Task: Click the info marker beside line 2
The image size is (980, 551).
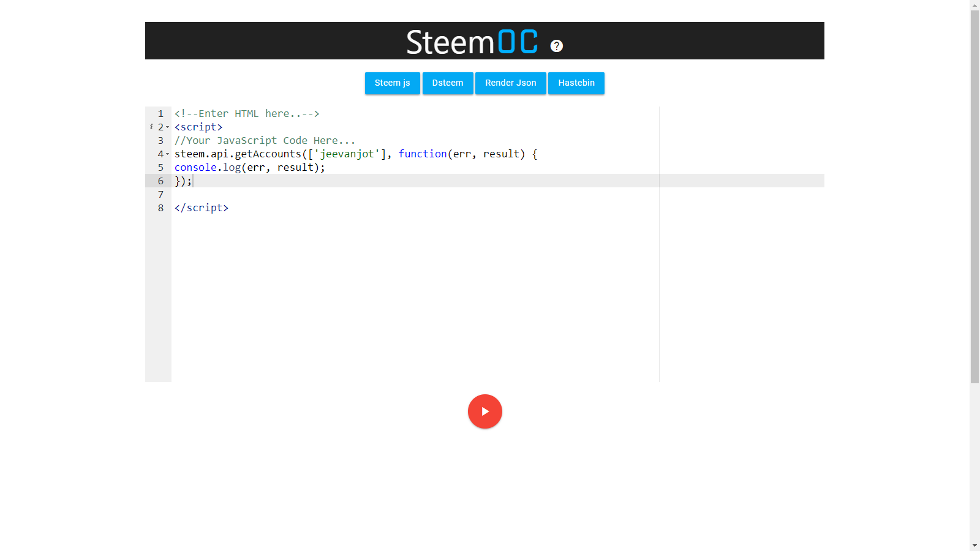Action: tap(151, 127)
